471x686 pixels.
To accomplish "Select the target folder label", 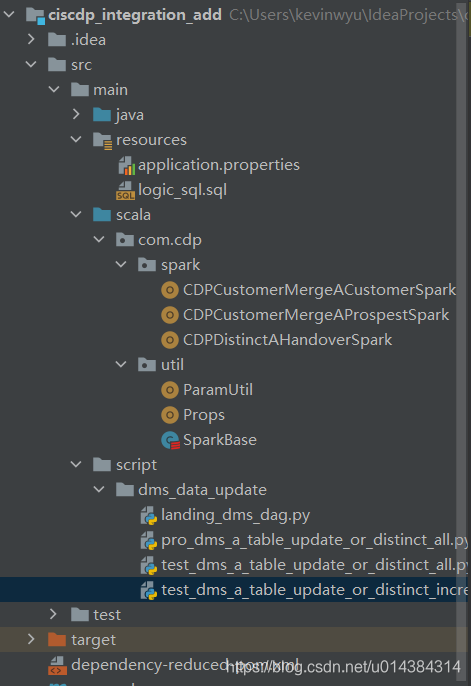I will coord(94,640).
